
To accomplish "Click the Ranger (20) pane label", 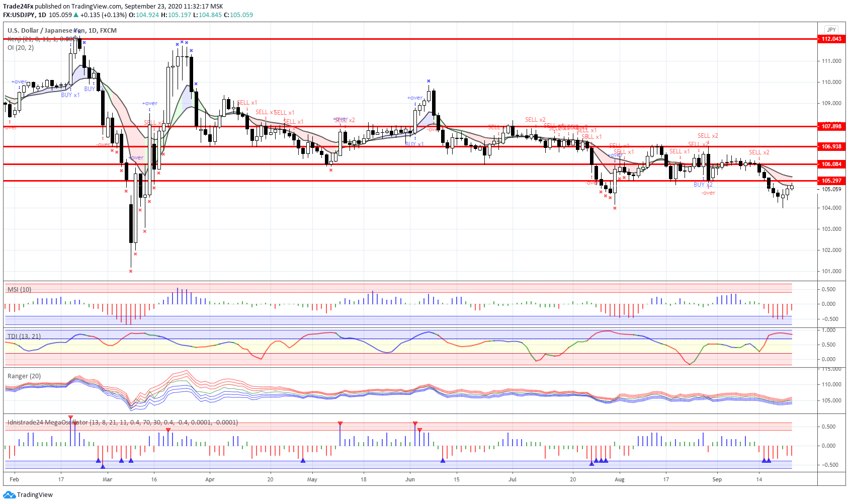I will [24, 376].
